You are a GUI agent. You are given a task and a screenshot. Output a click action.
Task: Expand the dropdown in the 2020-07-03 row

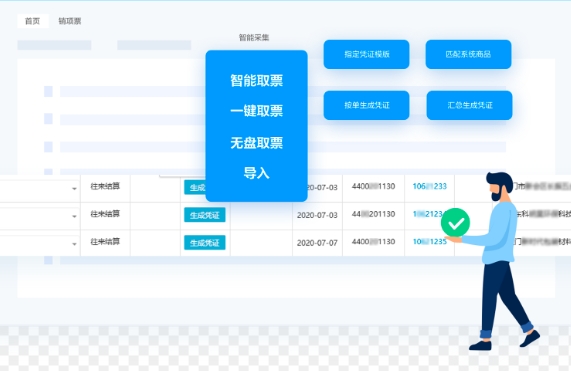(74, 216)
